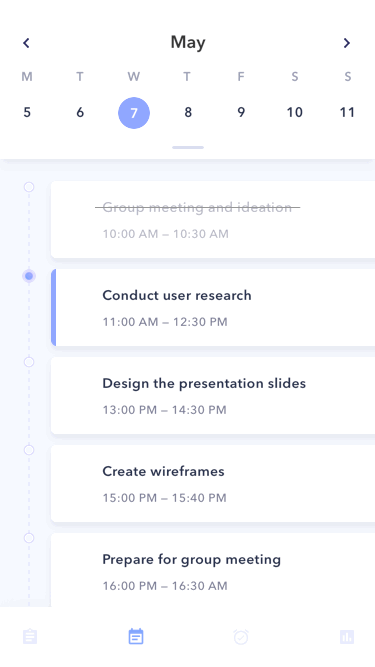Toggle circle marker for Prepare for group meeting
Image resolution: width=375 pixels, height=667 pixels.
point(29,538)
